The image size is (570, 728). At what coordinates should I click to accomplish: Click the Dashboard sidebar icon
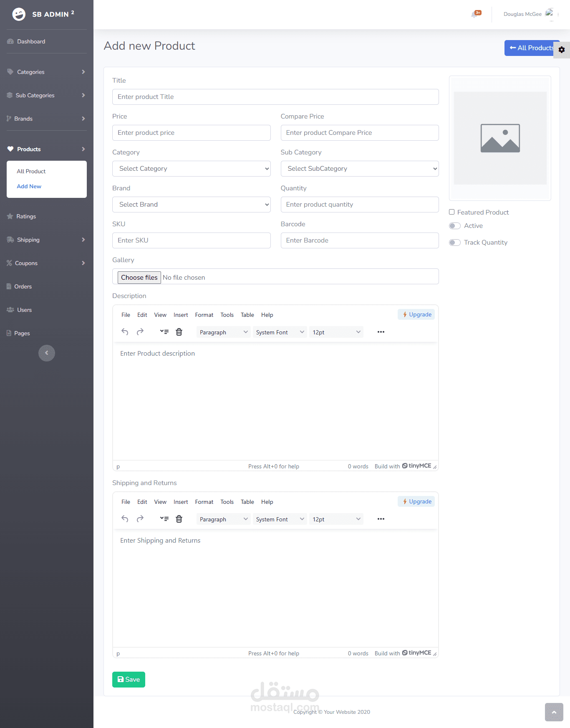coord(10,41)
